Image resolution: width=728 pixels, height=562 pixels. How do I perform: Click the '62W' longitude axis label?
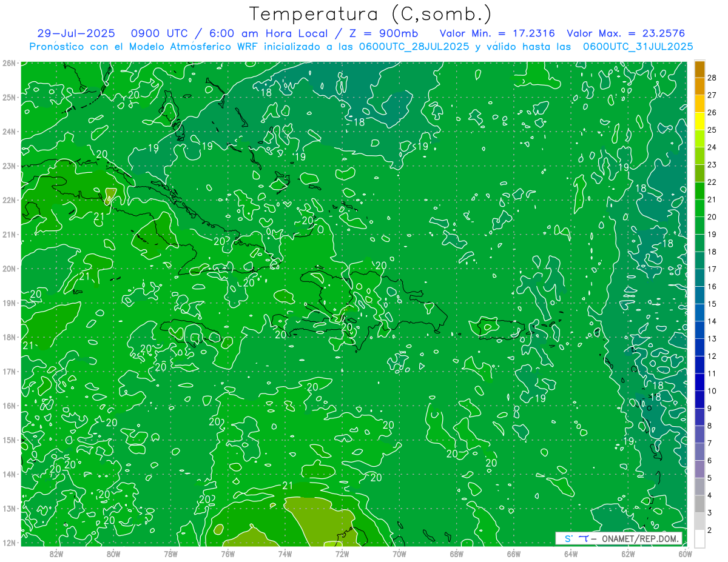[628, 553]
